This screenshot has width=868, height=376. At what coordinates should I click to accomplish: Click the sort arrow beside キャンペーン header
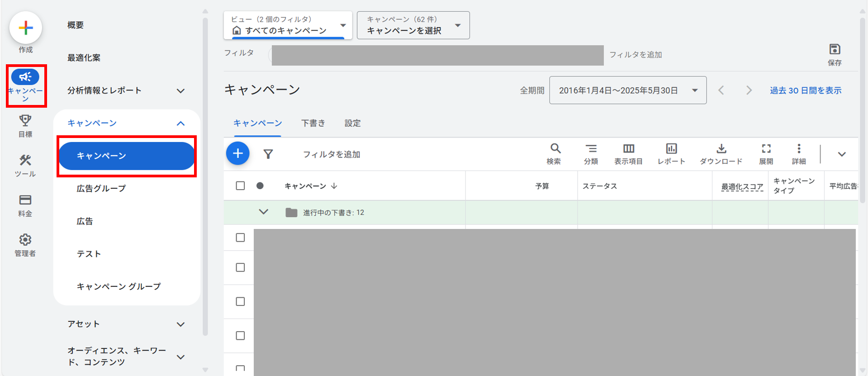coord(334,186)
